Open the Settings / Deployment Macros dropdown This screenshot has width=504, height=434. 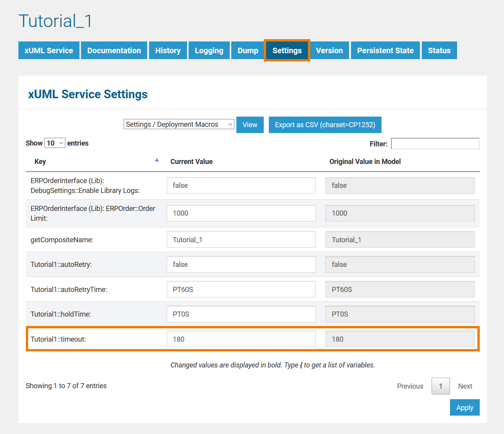(x=179, y=124)
